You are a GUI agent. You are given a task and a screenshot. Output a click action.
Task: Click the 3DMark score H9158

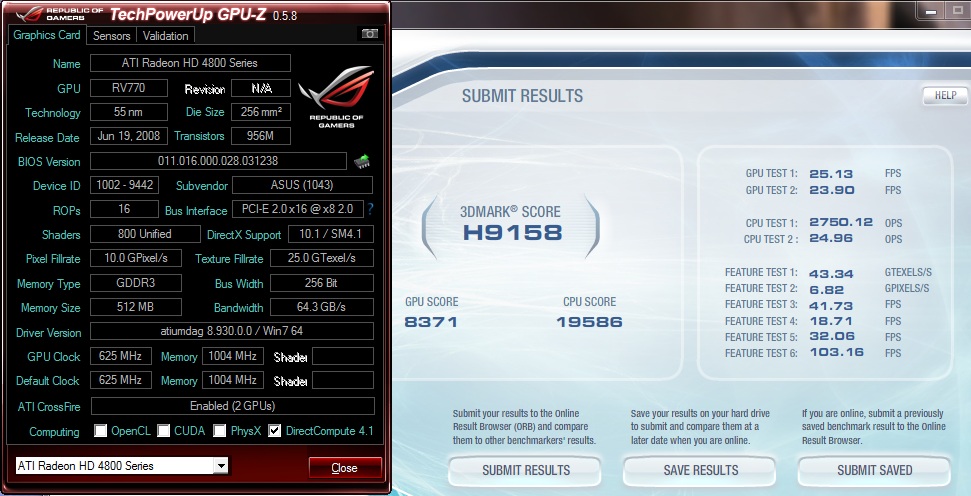pos(512,233)
